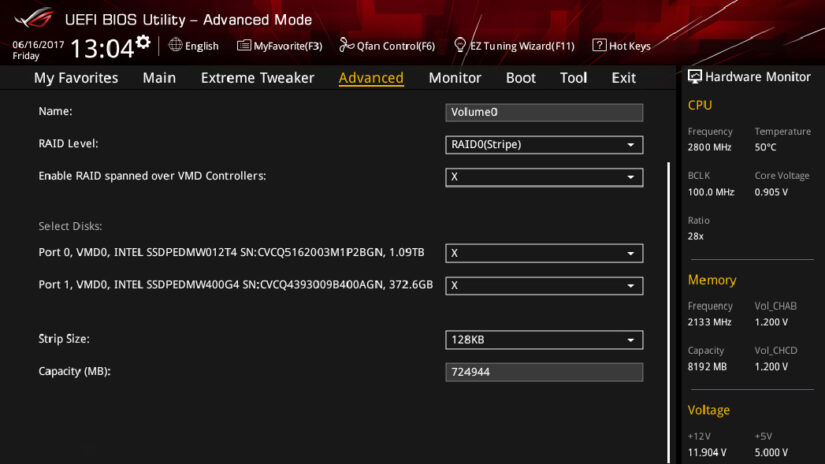
Task: Open Qfan Control(F6) fan icon
Action: [x=346, y=45]
